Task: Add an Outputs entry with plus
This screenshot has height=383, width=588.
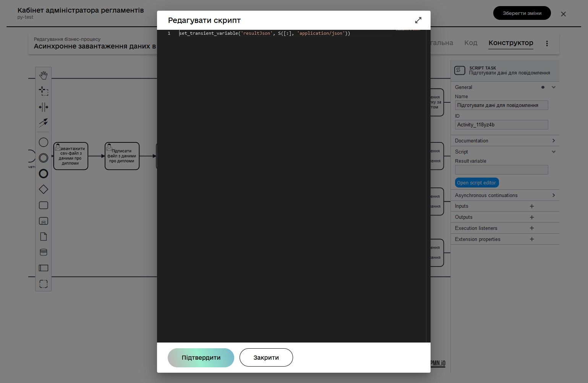Action: point(532,217)
